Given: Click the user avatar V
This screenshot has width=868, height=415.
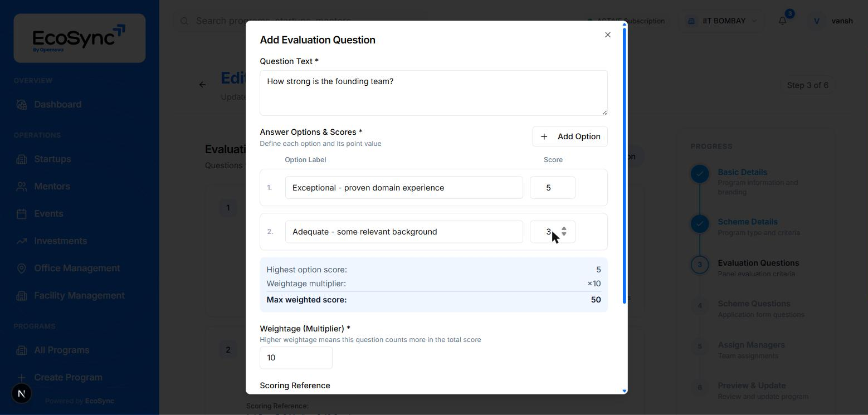Looking at the screenshot, I should [x=817, y=21].
